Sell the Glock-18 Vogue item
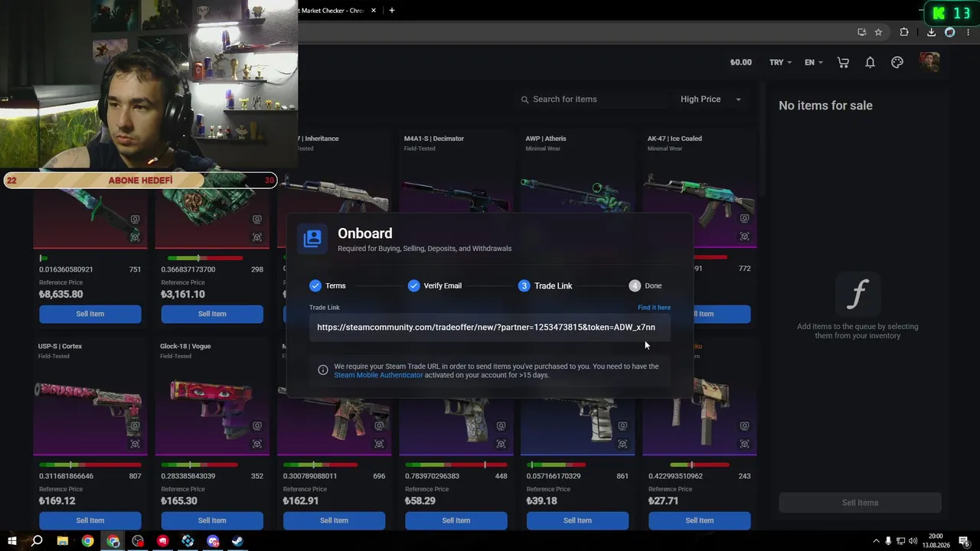The height and width of the screenshot is (551, 980). 212,520
